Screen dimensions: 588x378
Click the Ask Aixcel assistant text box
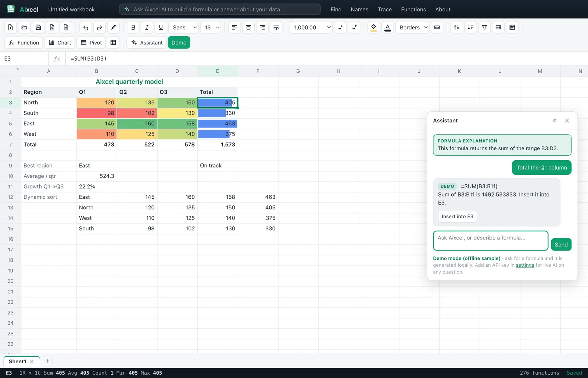pyautogui.click(x=491, y=241)
